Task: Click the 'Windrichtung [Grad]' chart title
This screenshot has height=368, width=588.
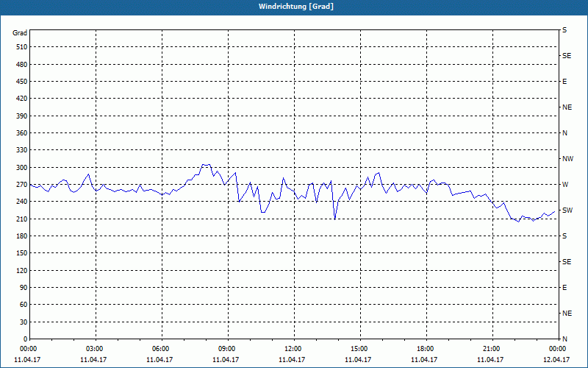Action: coord(296,7)
